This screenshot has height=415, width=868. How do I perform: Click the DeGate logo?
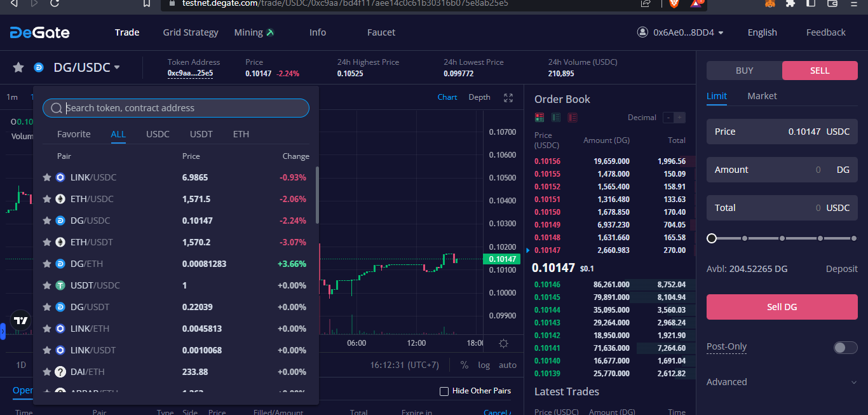point(39,32)
